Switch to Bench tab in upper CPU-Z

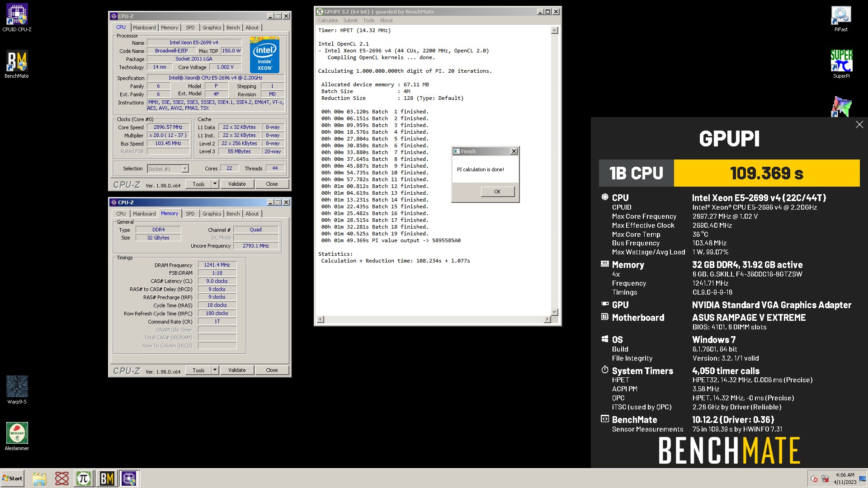[233, 28]
